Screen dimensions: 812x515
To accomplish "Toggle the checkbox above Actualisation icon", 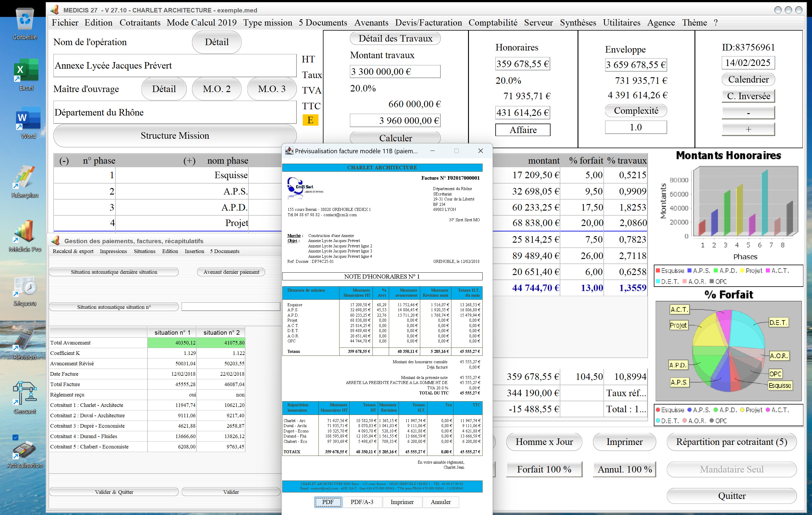I will [15, 437].
